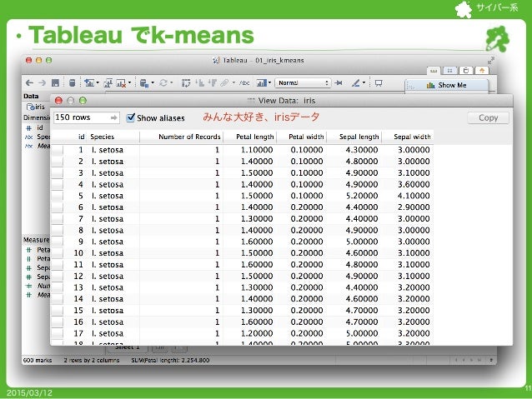Click the Forward arrow in Tableau toolbar
532x399 pixels.
[x=42, y=82]
